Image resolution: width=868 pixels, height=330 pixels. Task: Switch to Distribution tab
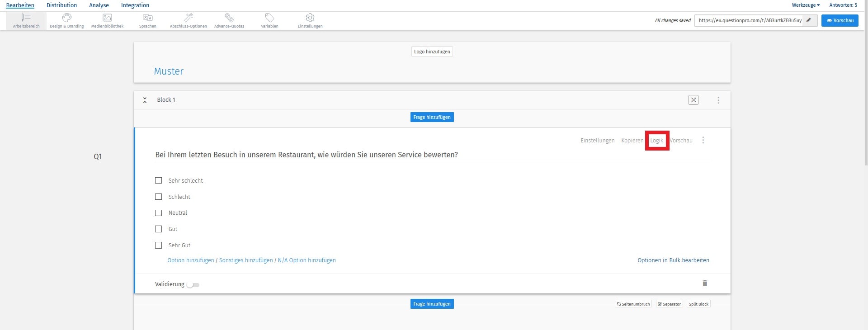(x=61, y=5)
